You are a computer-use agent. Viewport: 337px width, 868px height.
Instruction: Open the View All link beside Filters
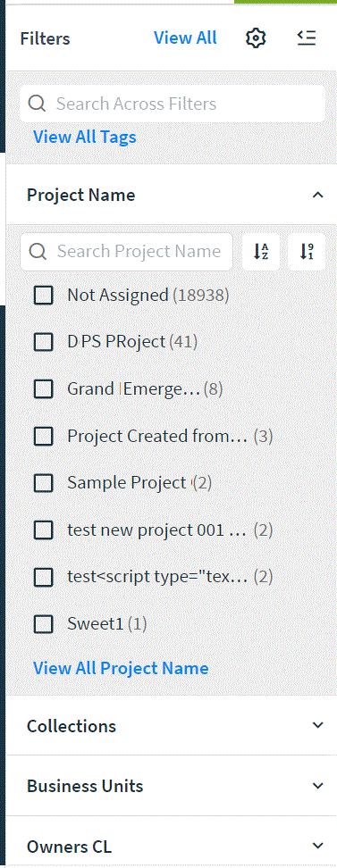tap(185, 38)
